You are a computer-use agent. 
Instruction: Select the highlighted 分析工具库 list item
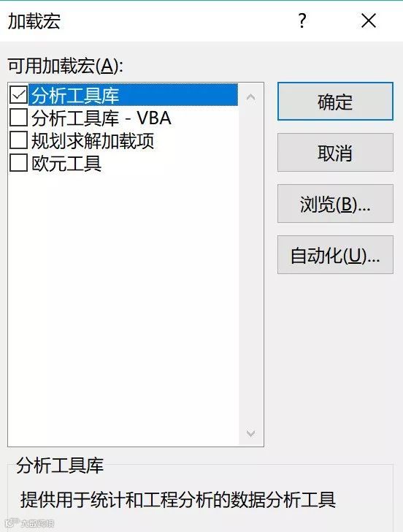pos(134,95)
